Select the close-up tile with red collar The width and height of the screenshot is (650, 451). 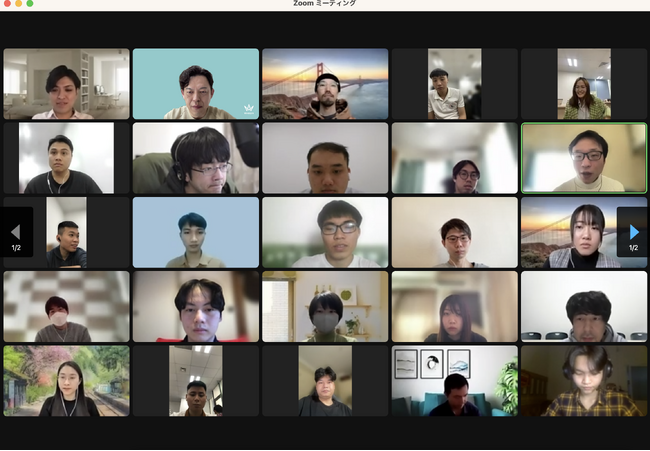click(x=196, y=306)
